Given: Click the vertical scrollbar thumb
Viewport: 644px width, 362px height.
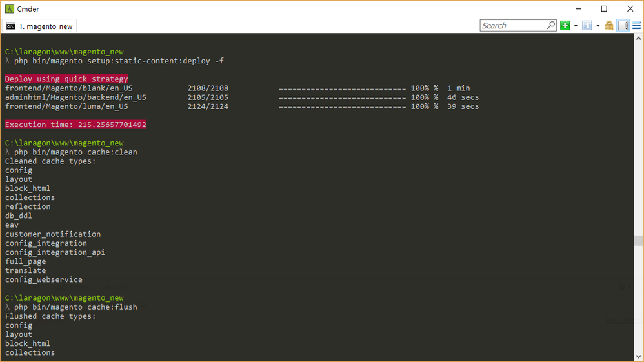Looking at the screenshot, I should coord(638,240).
